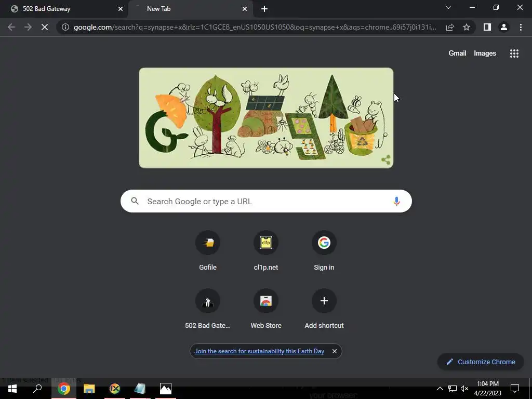
Task: Open the Windows notification center
Action: pos(515,389)
